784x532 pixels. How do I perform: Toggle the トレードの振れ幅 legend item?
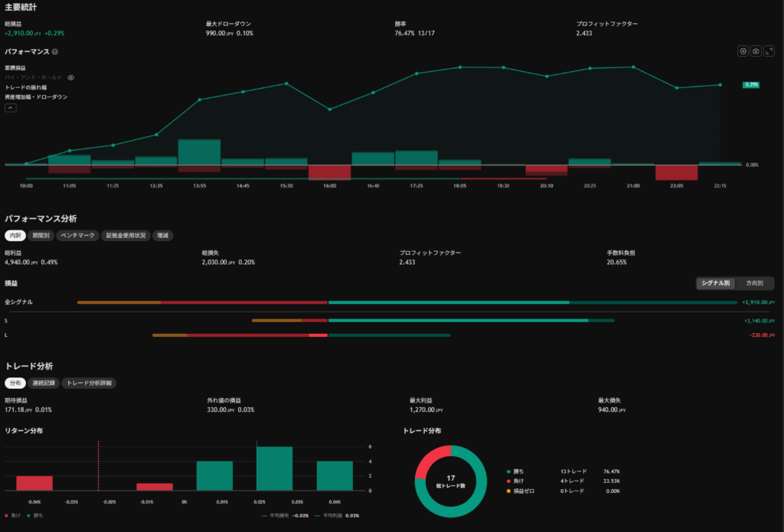25,87
